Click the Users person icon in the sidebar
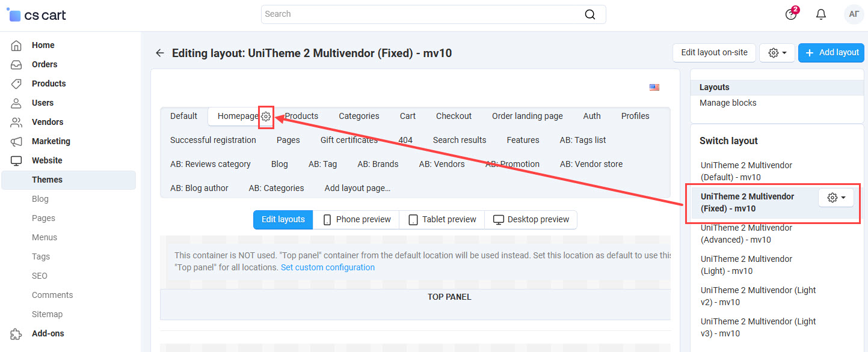 pos(16,103)
